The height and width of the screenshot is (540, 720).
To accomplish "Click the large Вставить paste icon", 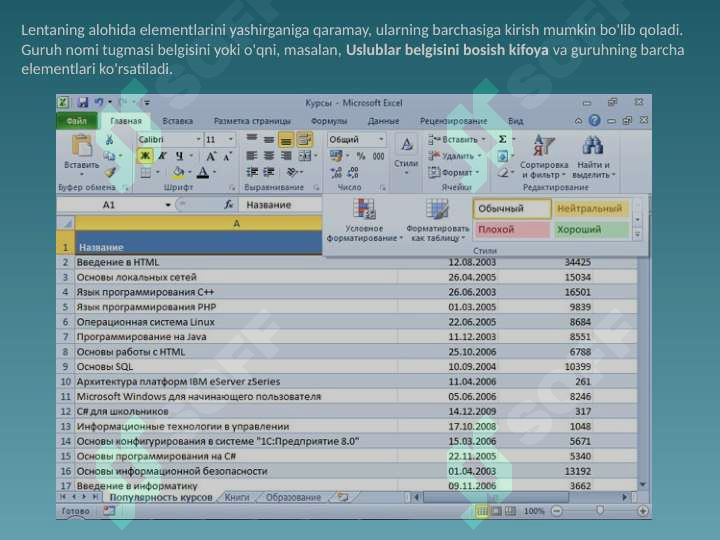I will (x=82, y=146).
